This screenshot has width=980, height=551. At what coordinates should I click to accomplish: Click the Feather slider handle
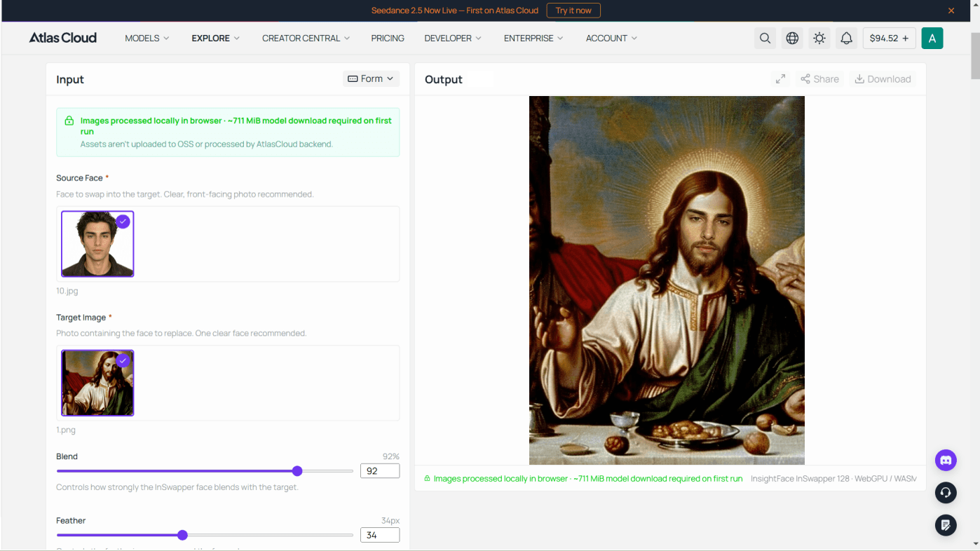[182, 535]
